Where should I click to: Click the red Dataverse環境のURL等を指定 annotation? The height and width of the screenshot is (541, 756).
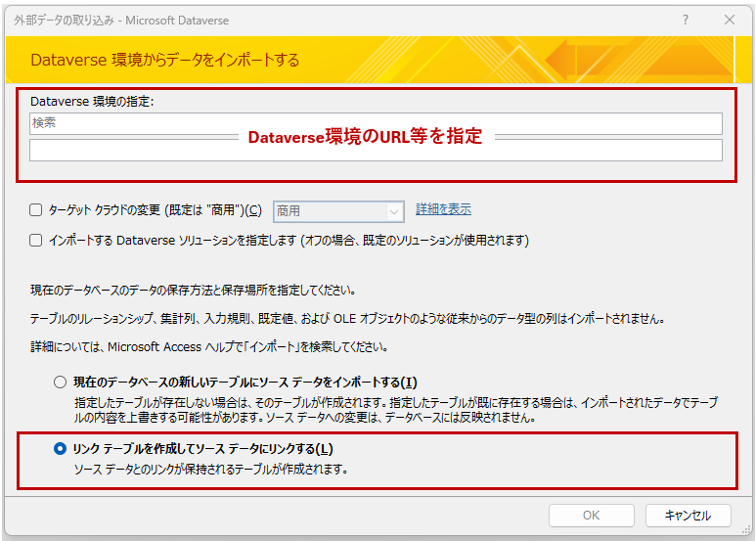tap(365, 137)
